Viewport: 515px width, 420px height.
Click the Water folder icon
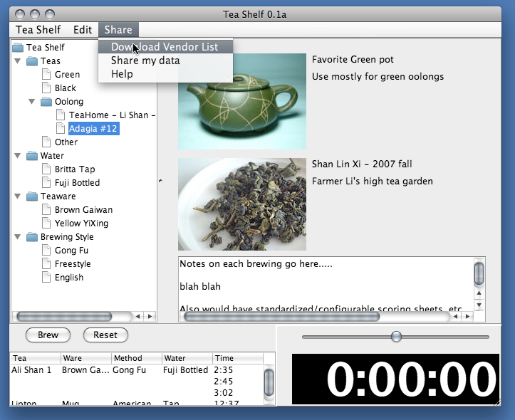[x=31, y=156]
